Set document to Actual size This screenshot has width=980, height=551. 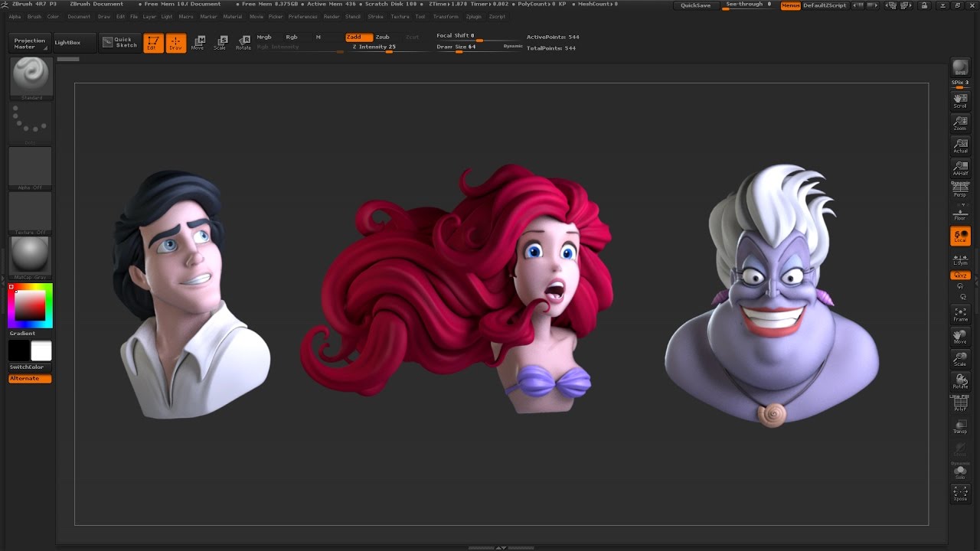click(960, 145)
